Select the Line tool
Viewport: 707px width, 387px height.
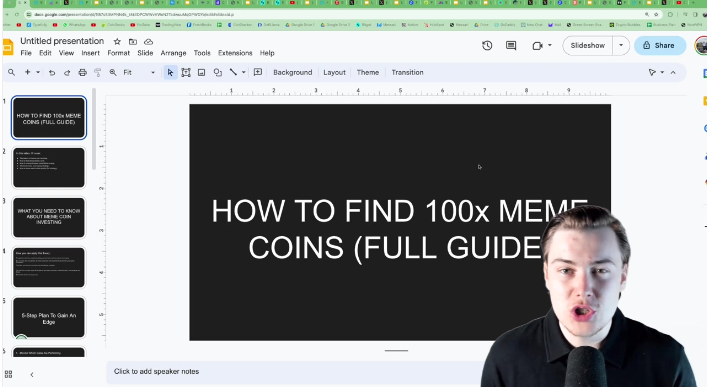tap(233, 72)
